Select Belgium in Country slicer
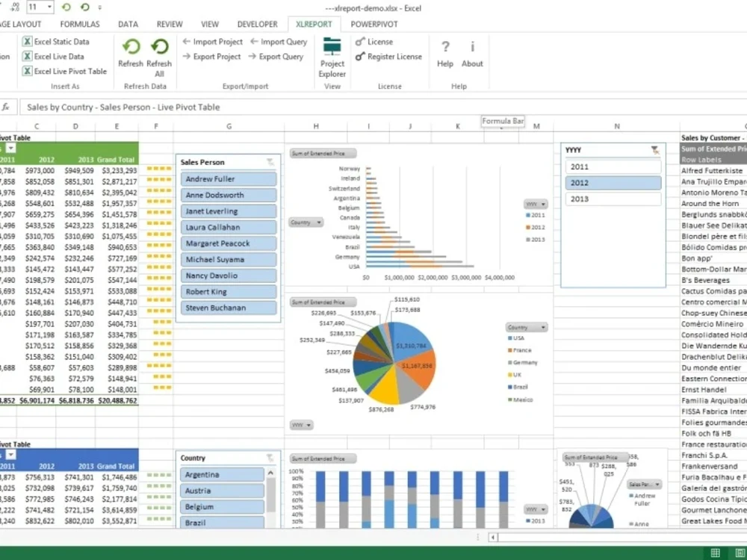The height and width of the screenshot is (560, 747). (x=222, y=507)
